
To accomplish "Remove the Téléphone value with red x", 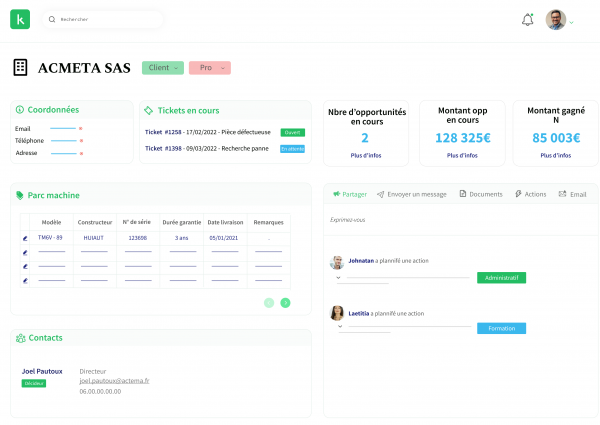I will (81, 141).
